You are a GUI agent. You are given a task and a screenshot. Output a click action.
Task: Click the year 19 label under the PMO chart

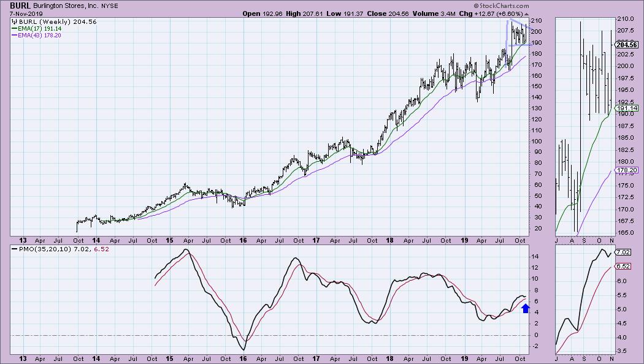click(x=464, y=358)
